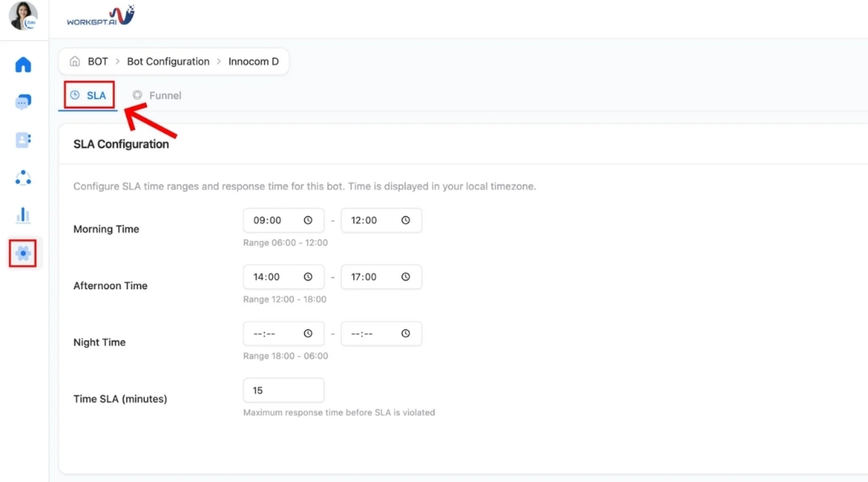Switch to the SLA tab
Viewport: 868px width, 482px height.
(88, 96)
